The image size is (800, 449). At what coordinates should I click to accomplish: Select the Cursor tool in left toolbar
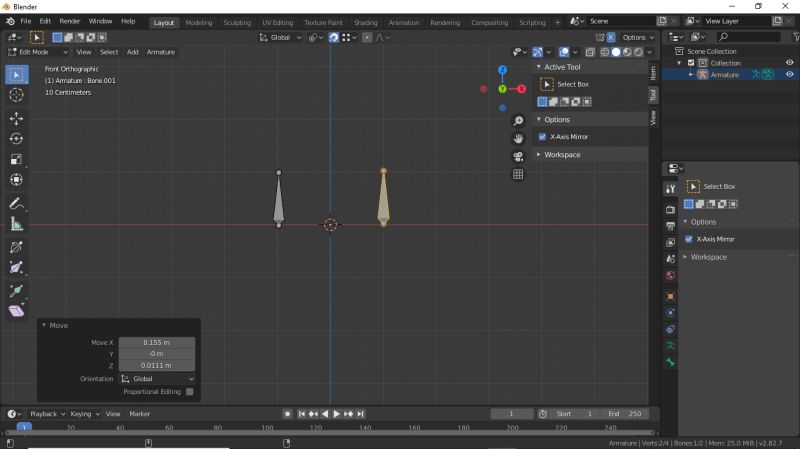point(16,95)
